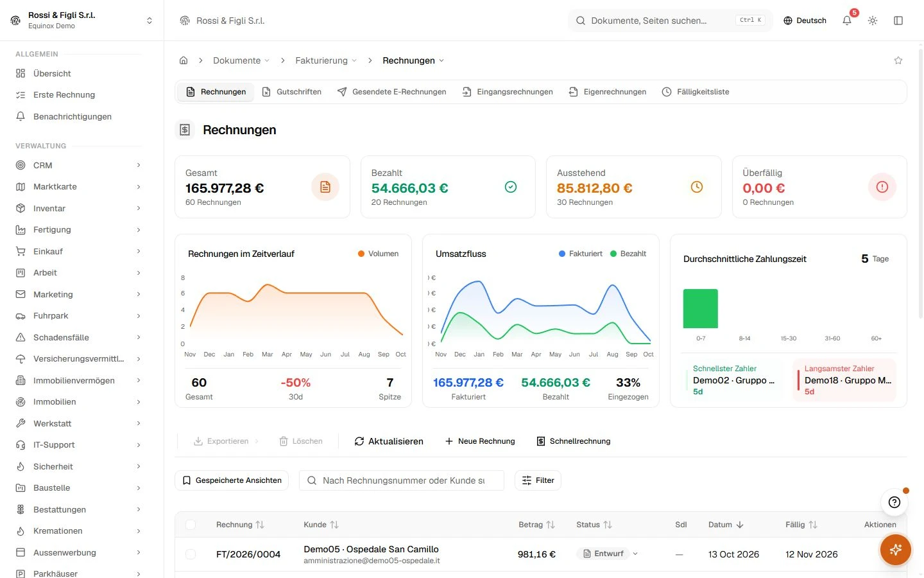Screen dimensions: 924x578
Task: Open the Entwurf status dropdown
Action: (608, 554)
